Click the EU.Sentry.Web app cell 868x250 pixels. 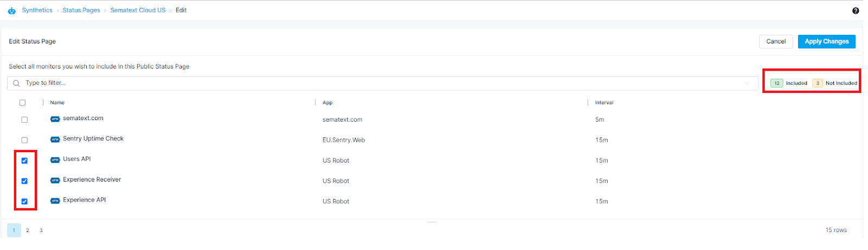pyautogui.click(x=343, y=140)
